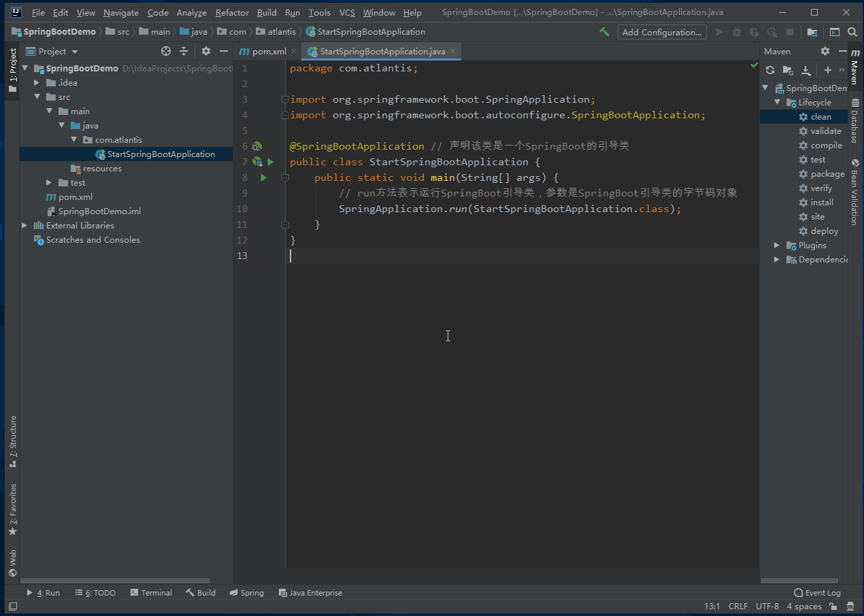
Task: Collapse the SpringBootDemo project root node
Action: point(25,69)
